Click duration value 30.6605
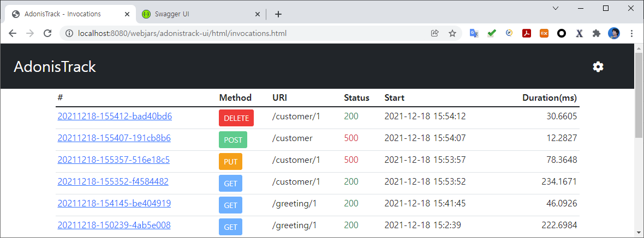 [562, 117]
